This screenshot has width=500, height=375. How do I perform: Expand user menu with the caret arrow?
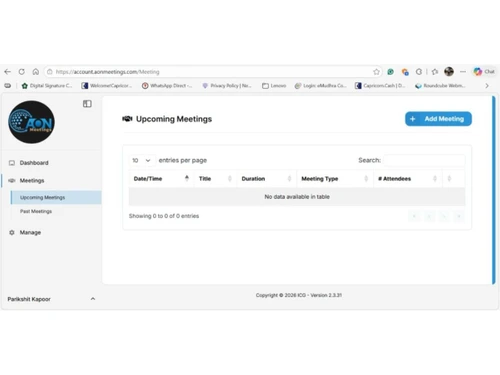tap(93, 299)
